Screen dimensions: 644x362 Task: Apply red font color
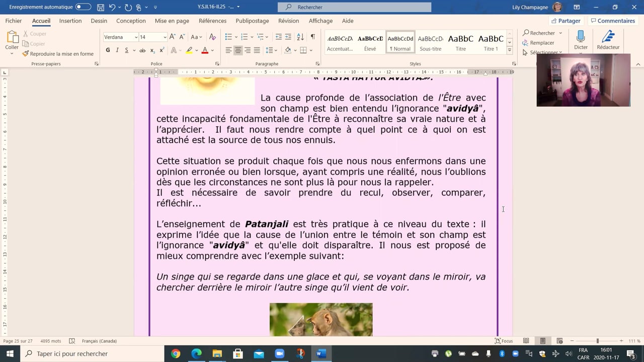(x=205, y=50)
